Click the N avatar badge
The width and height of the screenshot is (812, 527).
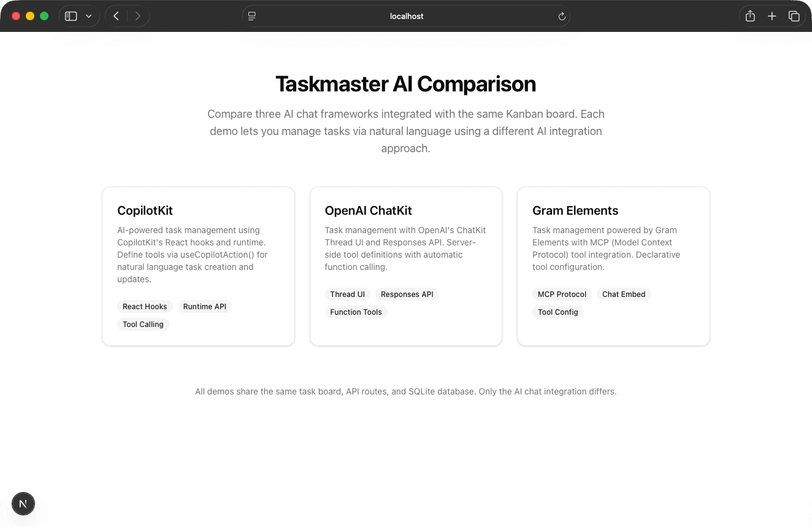pos(23,504)
